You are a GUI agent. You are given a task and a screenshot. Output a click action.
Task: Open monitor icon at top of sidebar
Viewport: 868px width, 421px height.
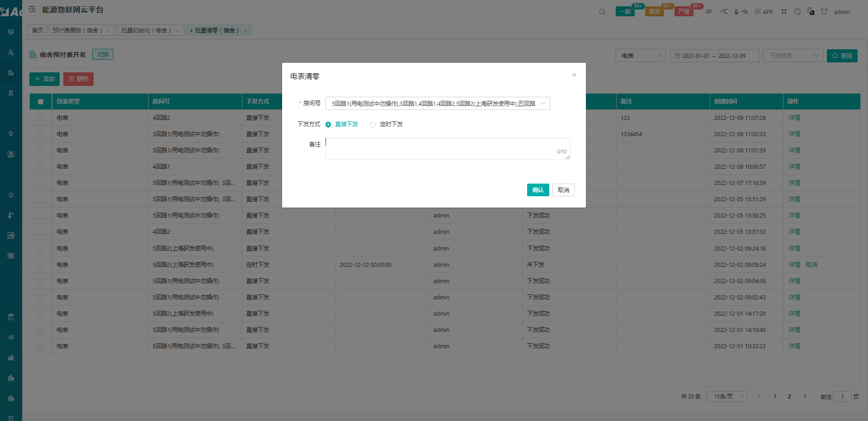(11, 32)
